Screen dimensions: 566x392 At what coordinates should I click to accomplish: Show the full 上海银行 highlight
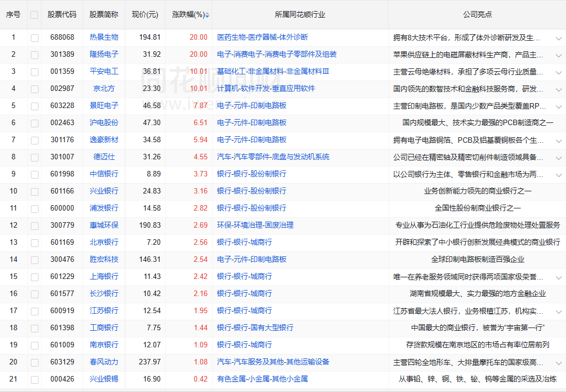click(558, 277)
